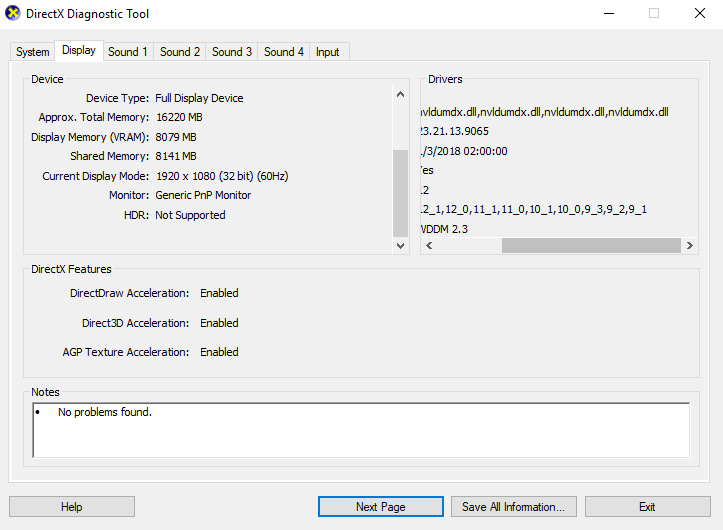This screenshot has height=530, width=723.
Task: Click Drivers panel scroll left arrow
Action: pos(429,245)
